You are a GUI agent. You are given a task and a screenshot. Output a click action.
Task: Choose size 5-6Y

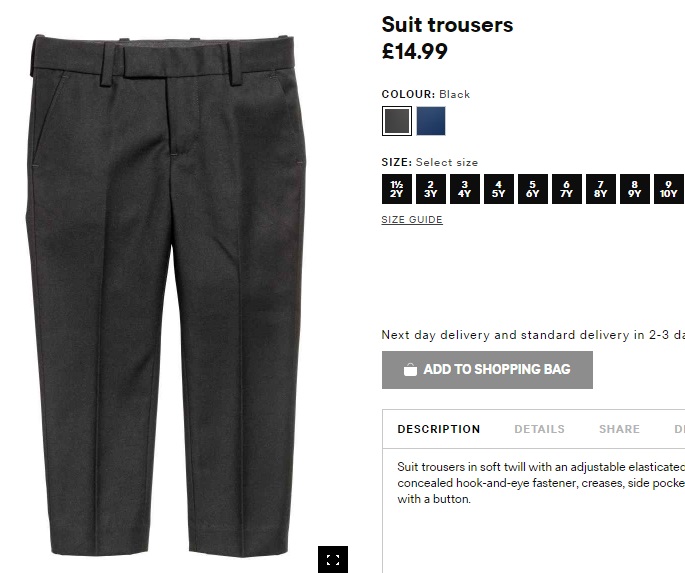click(x=533, y=189)
